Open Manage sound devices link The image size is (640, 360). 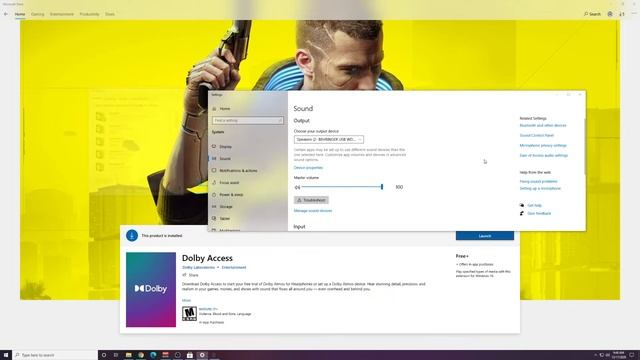[x=313, y=211]
